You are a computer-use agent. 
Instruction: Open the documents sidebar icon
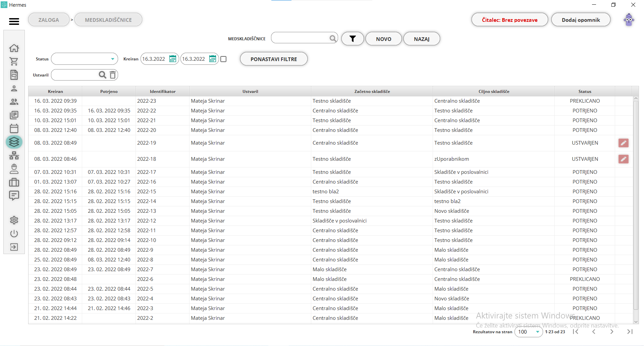click(x=14, y=75)
